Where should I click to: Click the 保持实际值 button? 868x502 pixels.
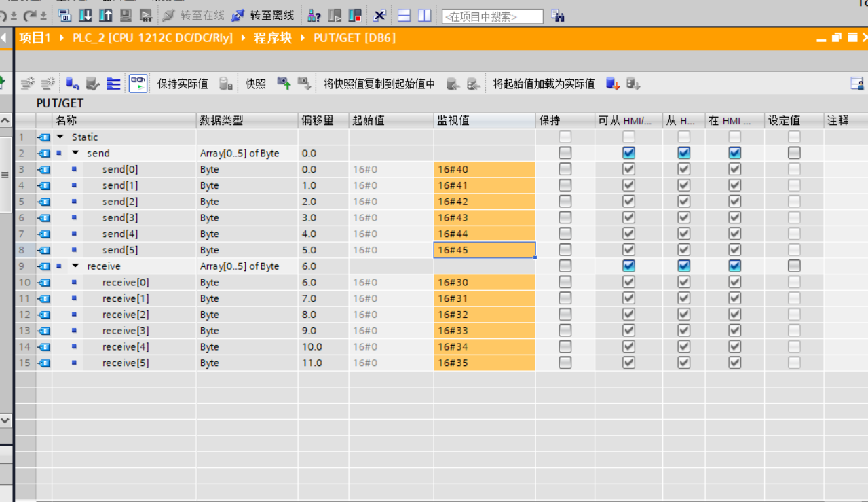point(183,84)
